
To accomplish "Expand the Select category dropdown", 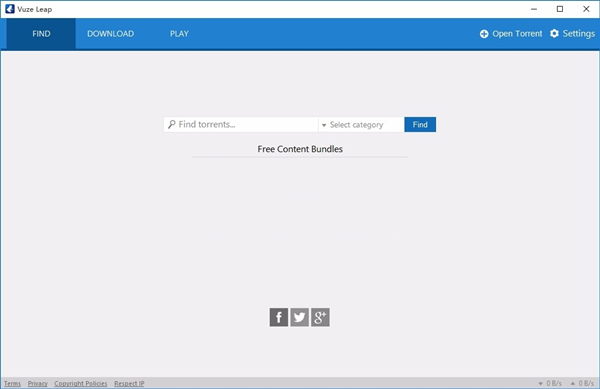I will 361,125.
